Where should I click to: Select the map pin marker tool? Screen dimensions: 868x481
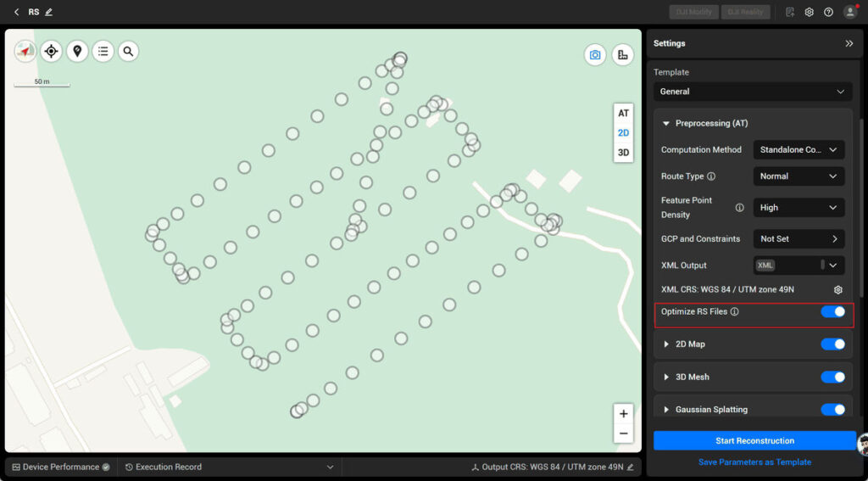point(77,52)
